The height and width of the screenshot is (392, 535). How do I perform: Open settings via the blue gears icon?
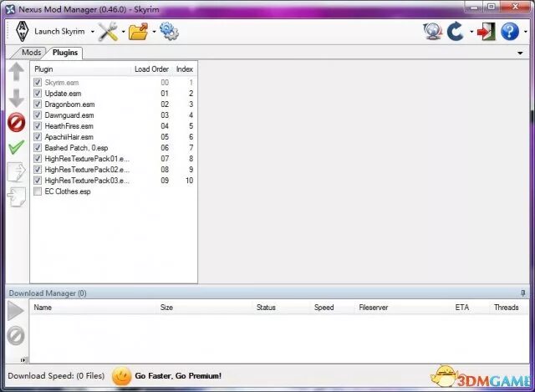click(169, 32)
